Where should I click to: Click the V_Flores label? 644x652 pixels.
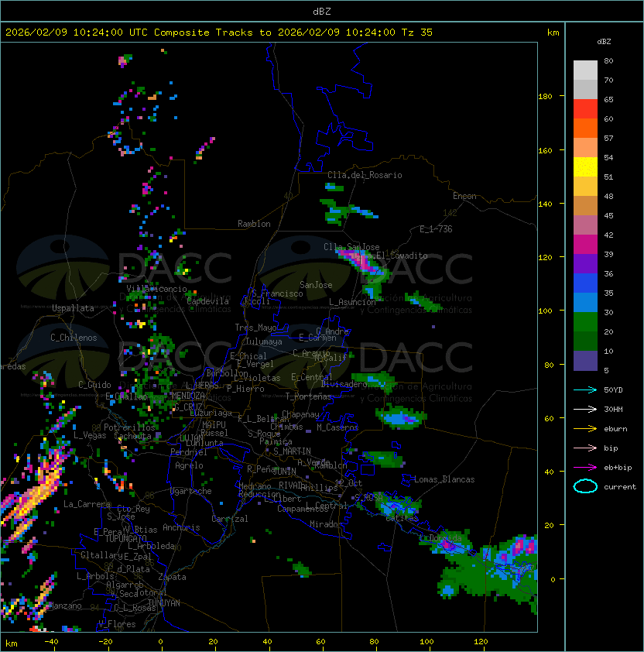coord(117,624)
